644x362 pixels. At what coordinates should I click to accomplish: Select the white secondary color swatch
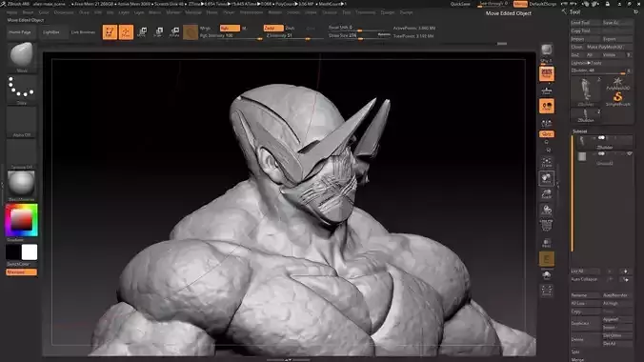coord(30,251)
